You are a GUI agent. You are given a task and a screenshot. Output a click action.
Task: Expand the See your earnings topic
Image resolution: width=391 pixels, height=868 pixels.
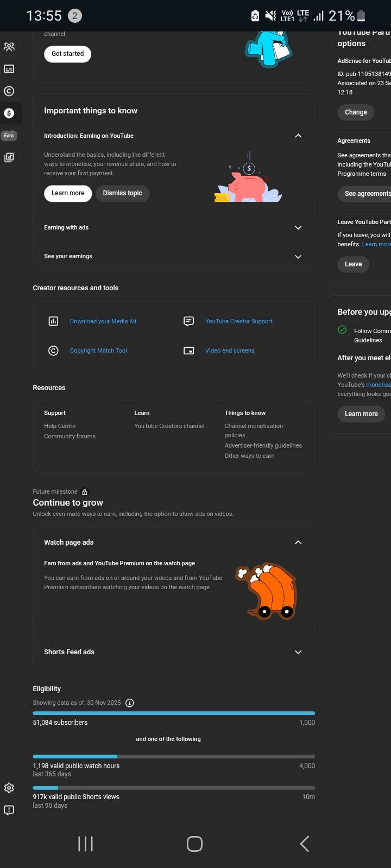(298, 257)
